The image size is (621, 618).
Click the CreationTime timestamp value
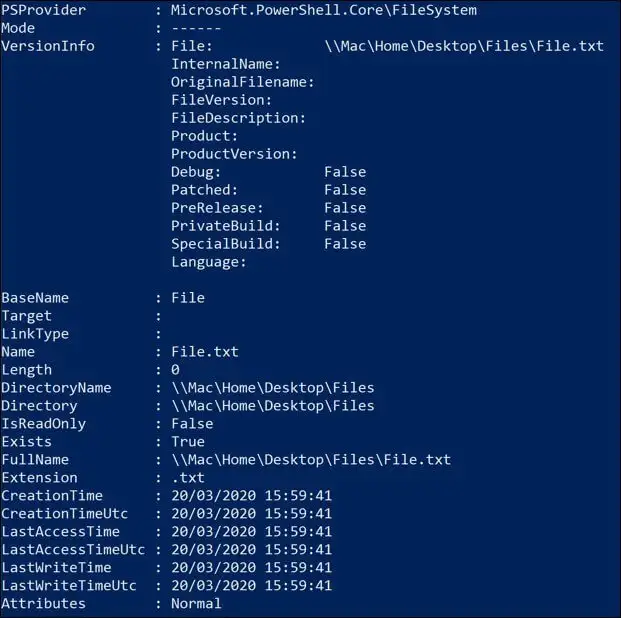[x=251, y=496]
